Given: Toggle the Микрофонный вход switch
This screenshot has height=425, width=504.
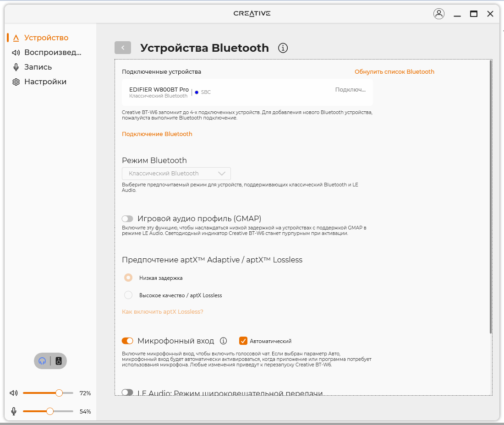Looking at the screenshot, I should [127, 341].
